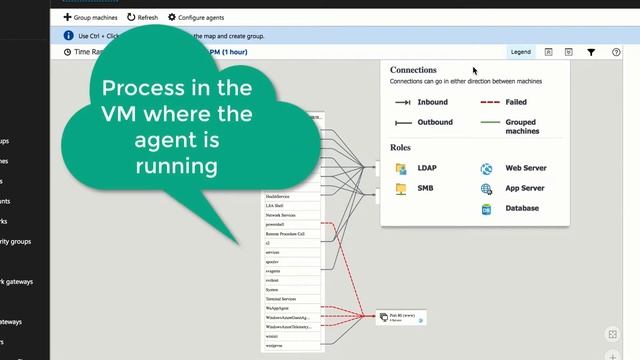Select the WindowsAzureTelemetry... process row

click(x=292, y=327)
